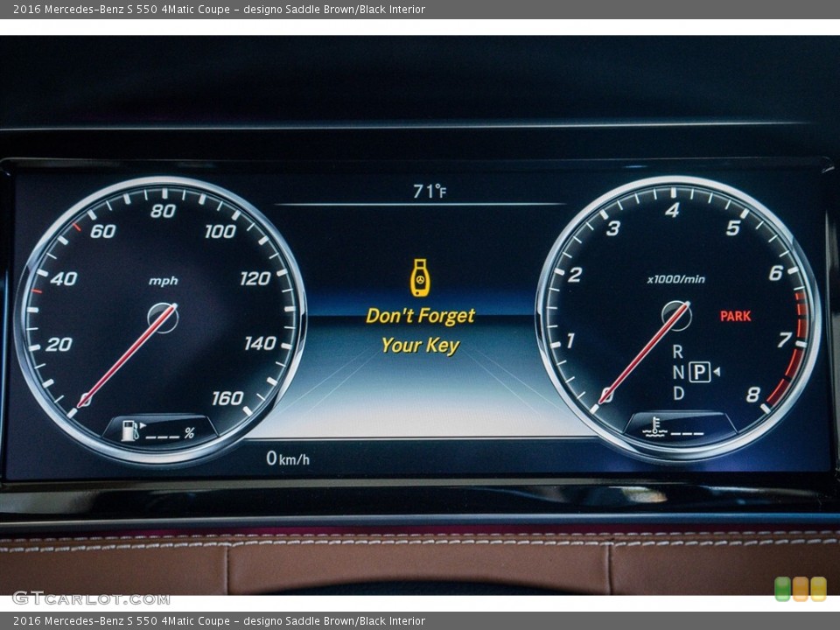Click the D gear letter
The image size is (840, 630).
(x=678, y=393)
